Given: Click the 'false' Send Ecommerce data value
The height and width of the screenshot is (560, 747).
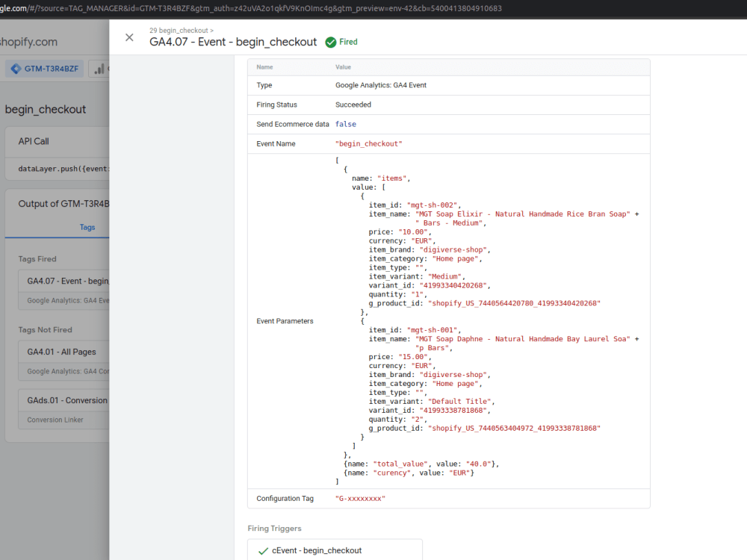Looking at the screenshot, I should [345, 124].
